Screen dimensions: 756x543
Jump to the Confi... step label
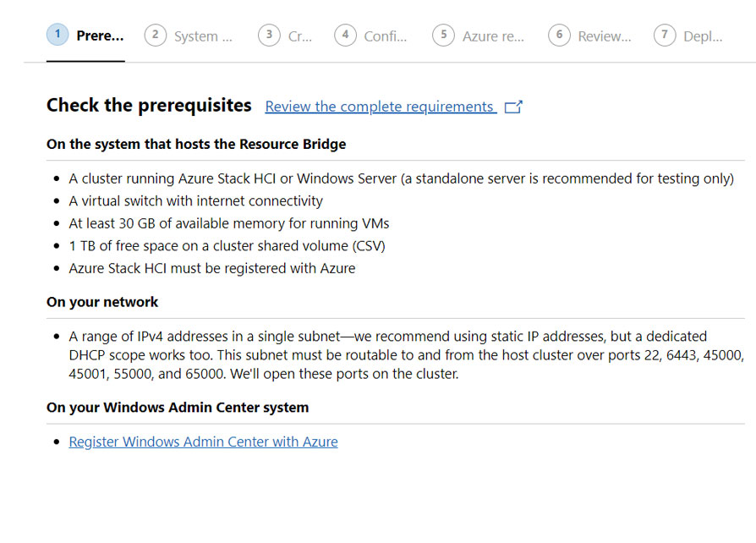point(386,36)
